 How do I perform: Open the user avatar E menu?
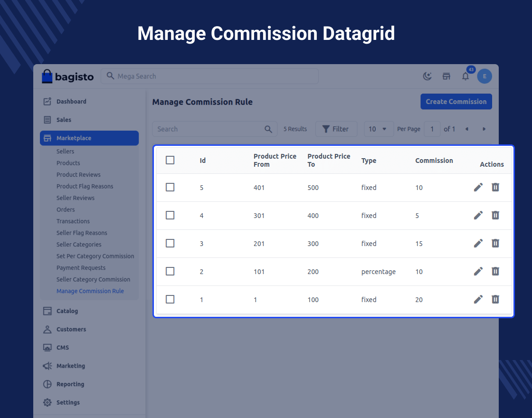pos(484,76)
